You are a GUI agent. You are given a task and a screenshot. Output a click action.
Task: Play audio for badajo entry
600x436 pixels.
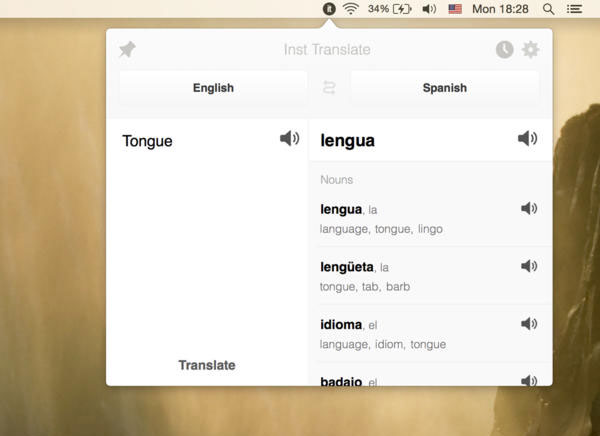pyautogui.click(x=529, y=380)
